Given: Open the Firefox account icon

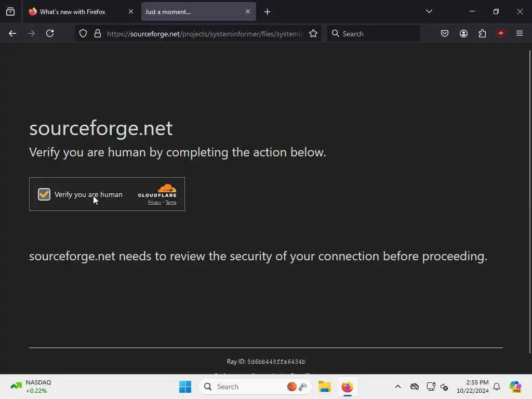Looking at the screenshot, I should point(463,33).
